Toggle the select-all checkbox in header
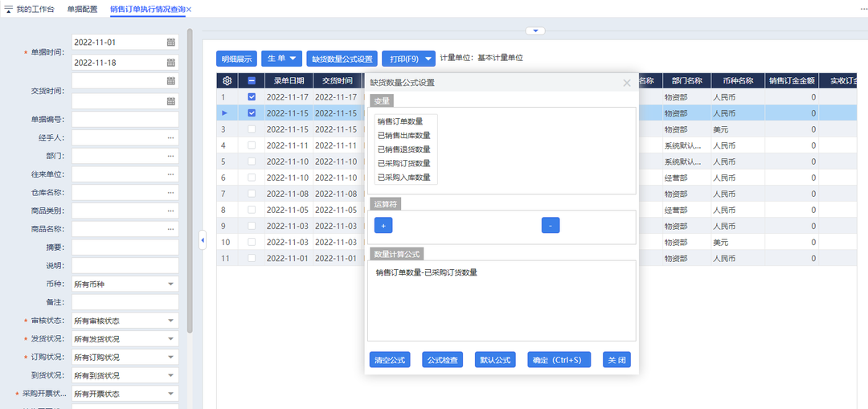 [x=252, y=80]
